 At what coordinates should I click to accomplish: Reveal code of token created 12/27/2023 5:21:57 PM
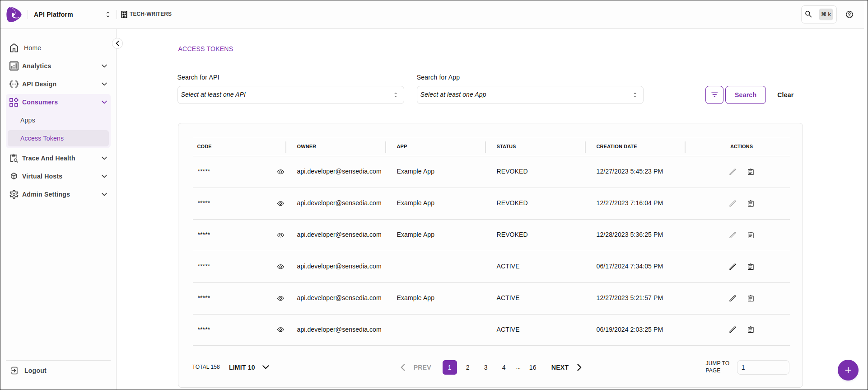click(x=280, y=298)
